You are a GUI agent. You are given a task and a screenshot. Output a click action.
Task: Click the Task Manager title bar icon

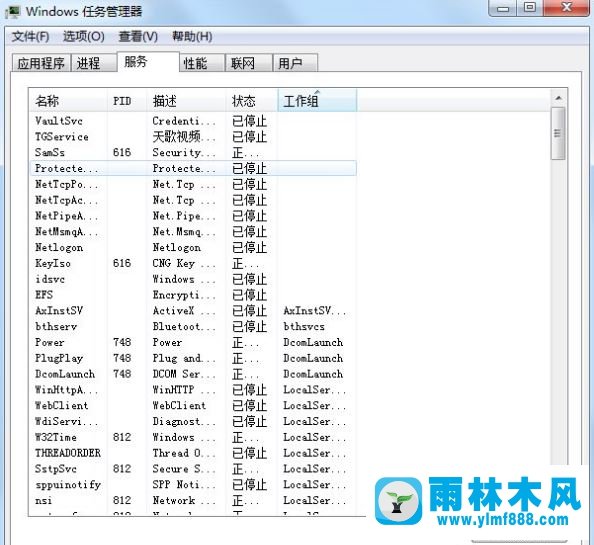point(13,11)
